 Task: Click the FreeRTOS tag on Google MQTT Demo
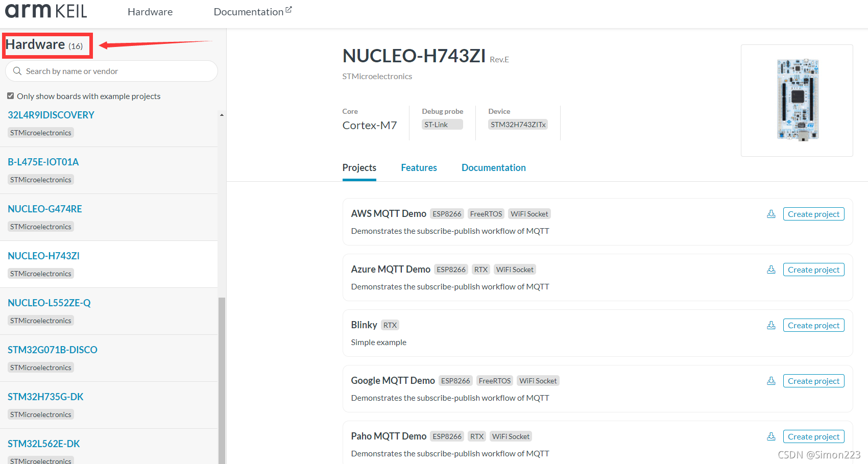point(495,381)
